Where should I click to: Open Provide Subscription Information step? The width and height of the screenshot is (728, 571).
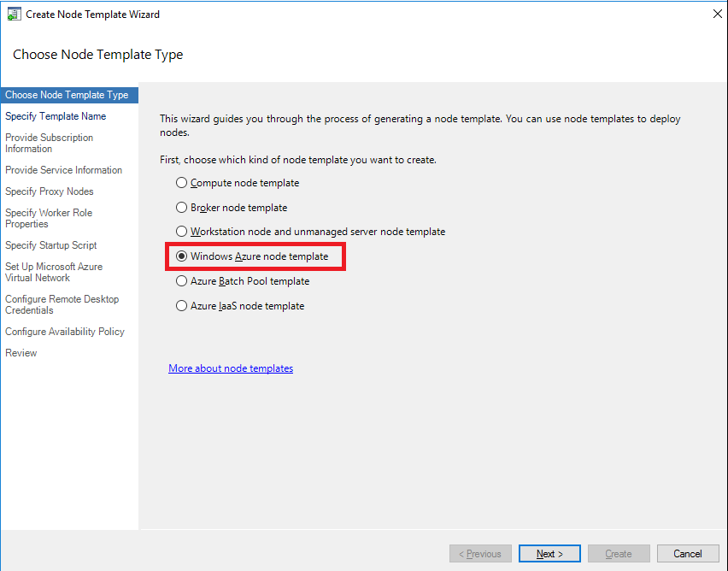point(50,143)
